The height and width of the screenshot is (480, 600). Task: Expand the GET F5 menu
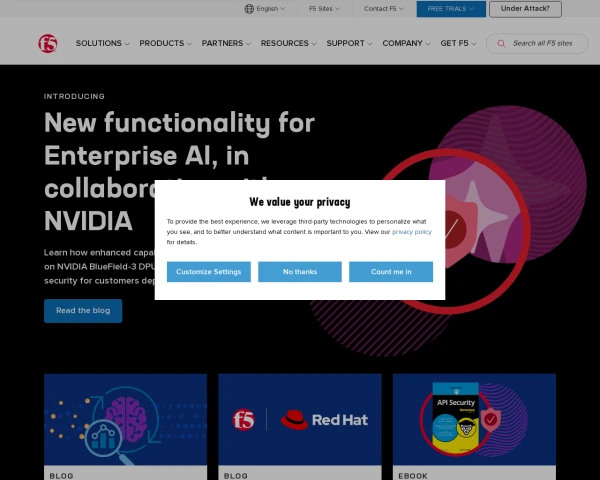point(458,43)
